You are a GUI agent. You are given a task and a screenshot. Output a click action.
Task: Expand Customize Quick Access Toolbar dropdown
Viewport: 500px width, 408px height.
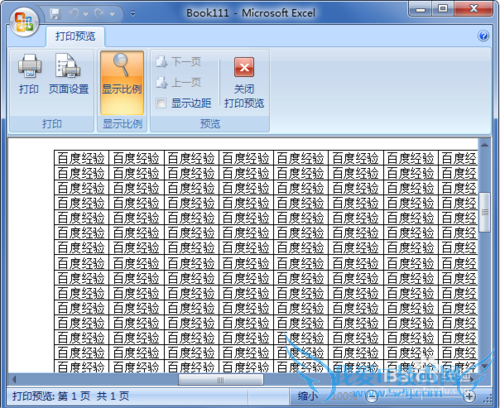click(133, 14)
